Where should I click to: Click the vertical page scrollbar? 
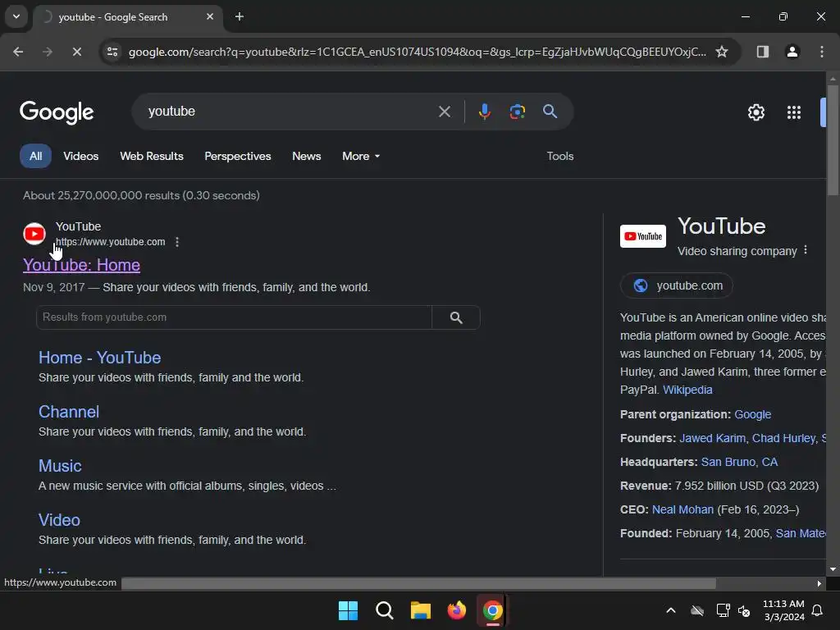(x=833, y=140)
